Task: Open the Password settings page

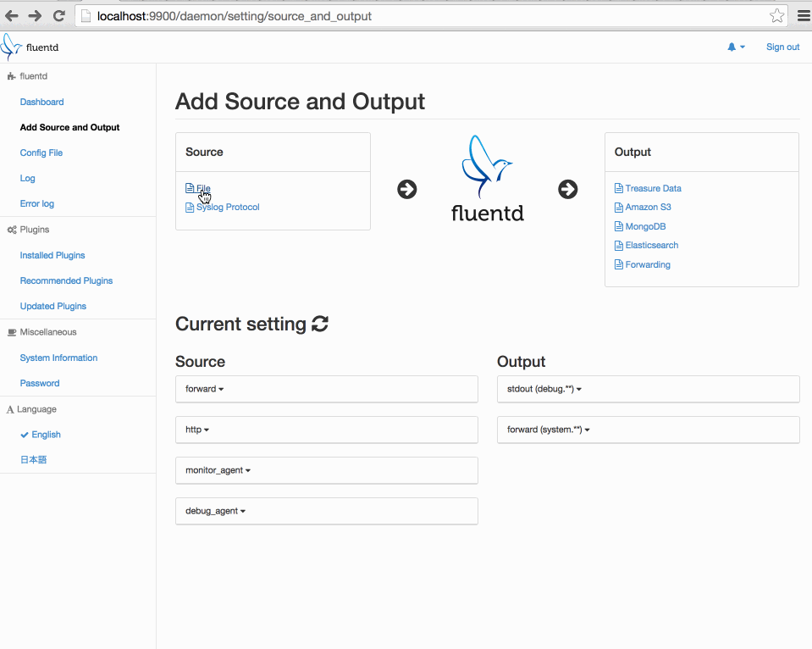Action: tap(40, 383)
